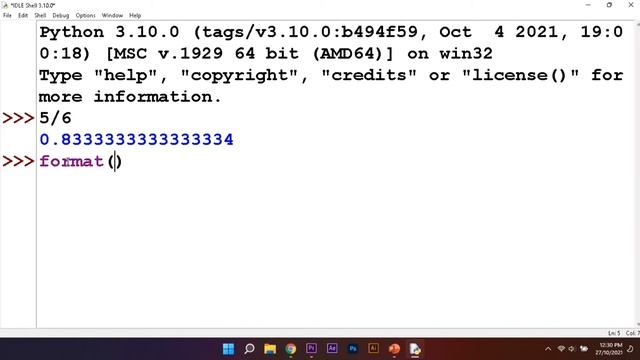This screenshot has height=360, width=640.
Task: Open the File menu
Action: click(x=7, y=16)
